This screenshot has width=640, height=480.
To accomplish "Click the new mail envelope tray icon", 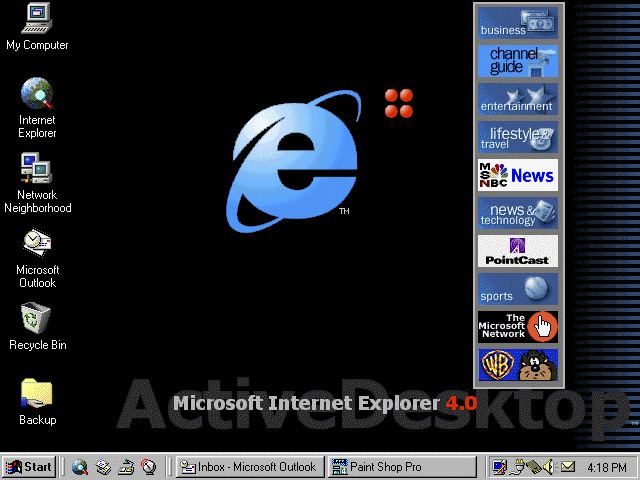I will (568, 467).
